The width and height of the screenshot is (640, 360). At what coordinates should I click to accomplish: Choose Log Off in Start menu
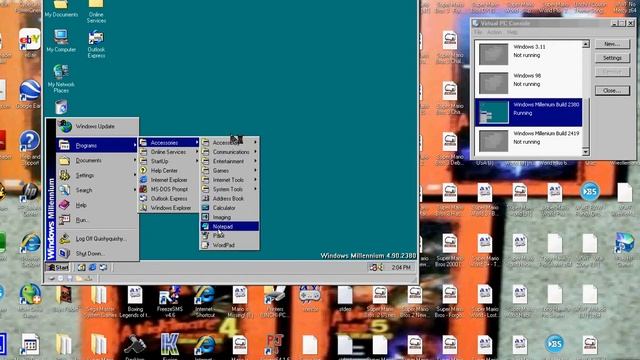click(98, 239)
